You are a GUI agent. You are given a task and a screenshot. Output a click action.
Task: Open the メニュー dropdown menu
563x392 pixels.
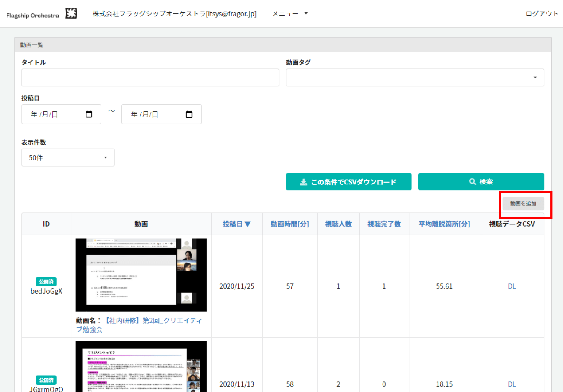290,14
